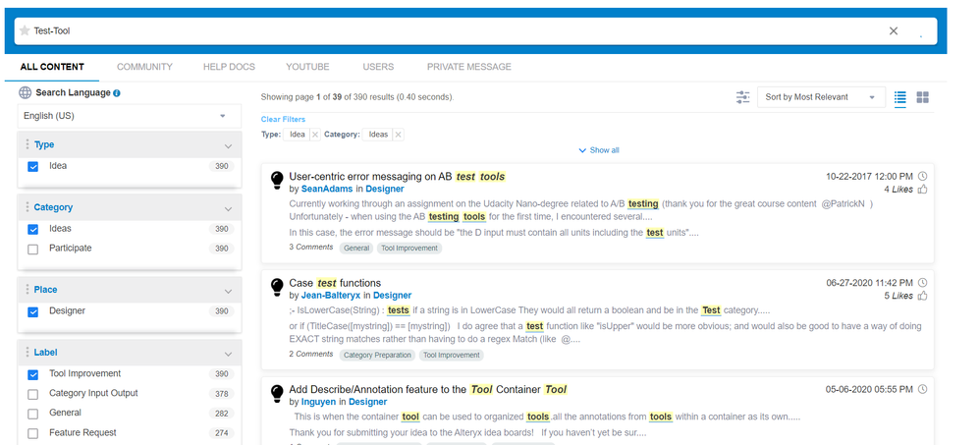The image size is (980, 445).
Task: Open Add Describe/Annotation feature result title
Action: point(427,389)
